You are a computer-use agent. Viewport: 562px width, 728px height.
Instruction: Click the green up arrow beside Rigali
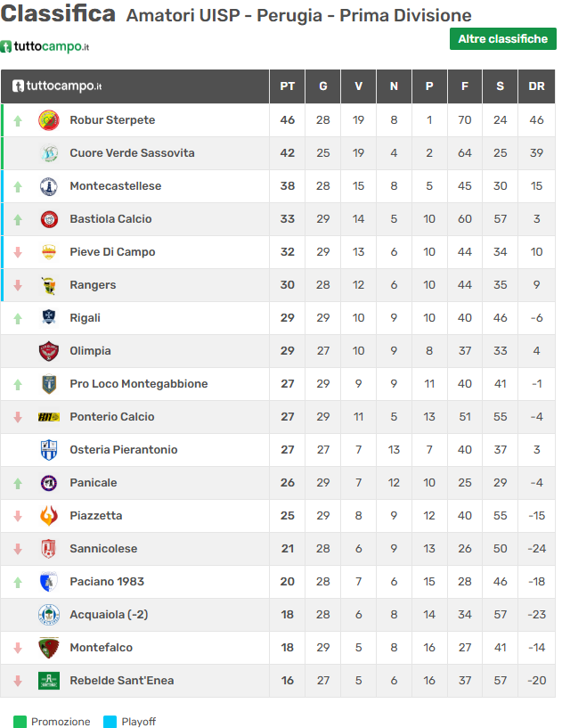click(x=18, y=318)
